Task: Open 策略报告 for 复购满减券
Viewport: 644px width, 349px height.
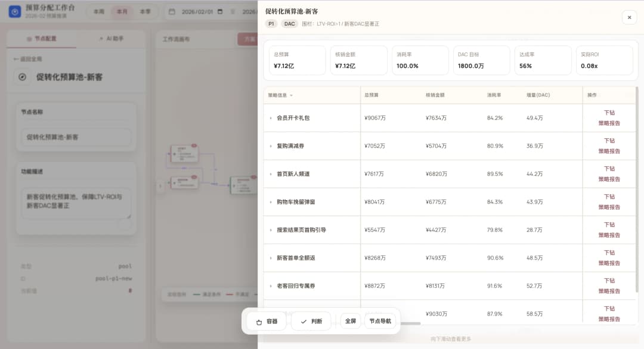Action: click(609, 150)
